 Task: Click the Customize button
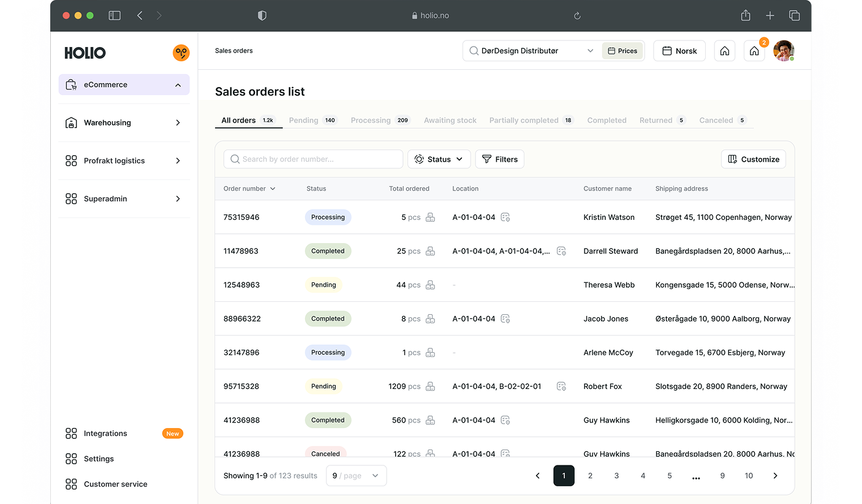point(753,159)
